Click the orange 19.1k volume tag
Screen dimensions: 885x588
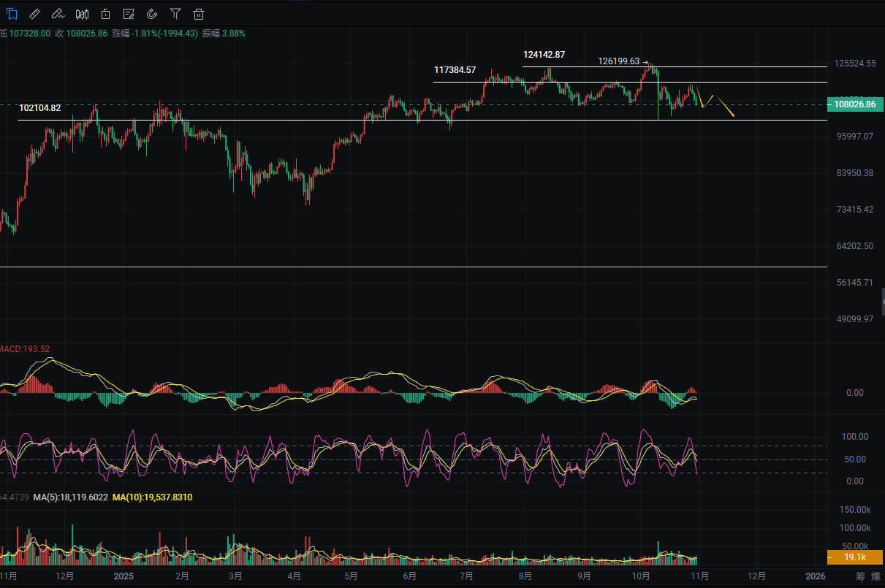coord(854,557)
